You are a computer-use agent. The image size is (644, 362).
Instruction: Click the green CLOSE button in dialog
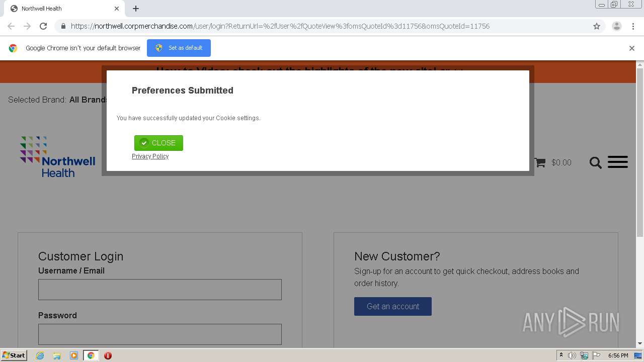158,143
